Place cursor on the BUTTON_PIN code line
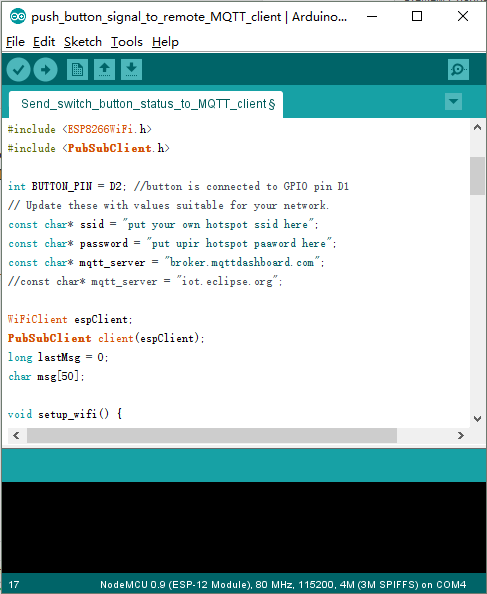The width and height of the screenshot is (487, 594). pos(178,186)
